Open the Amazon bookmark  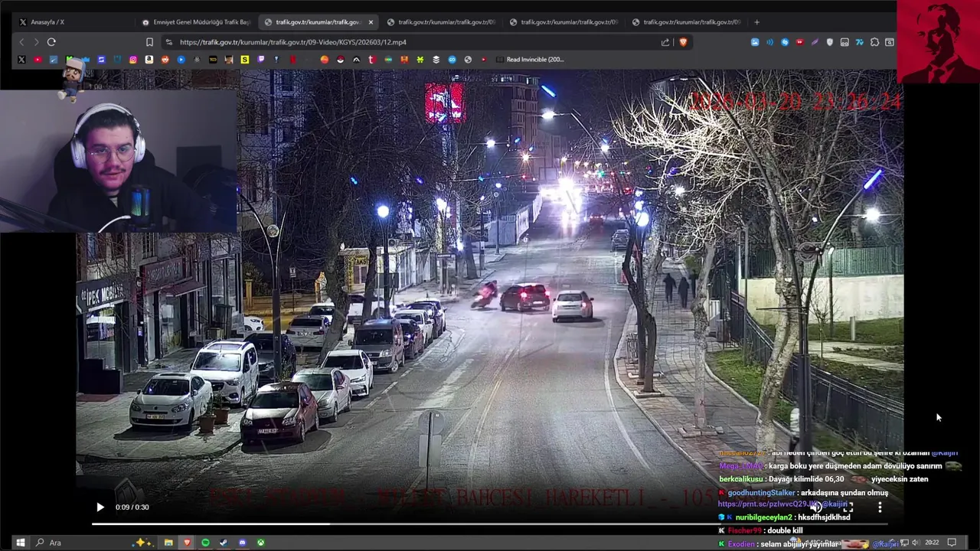click(x=149, y=59)
